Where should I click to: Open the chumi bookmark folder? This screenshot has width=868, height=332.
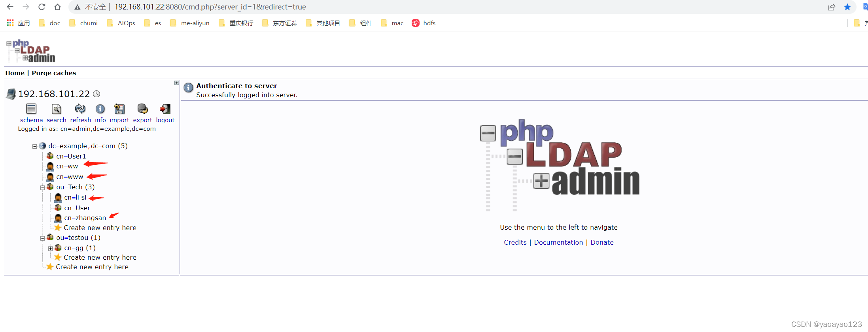click(83, 23)
